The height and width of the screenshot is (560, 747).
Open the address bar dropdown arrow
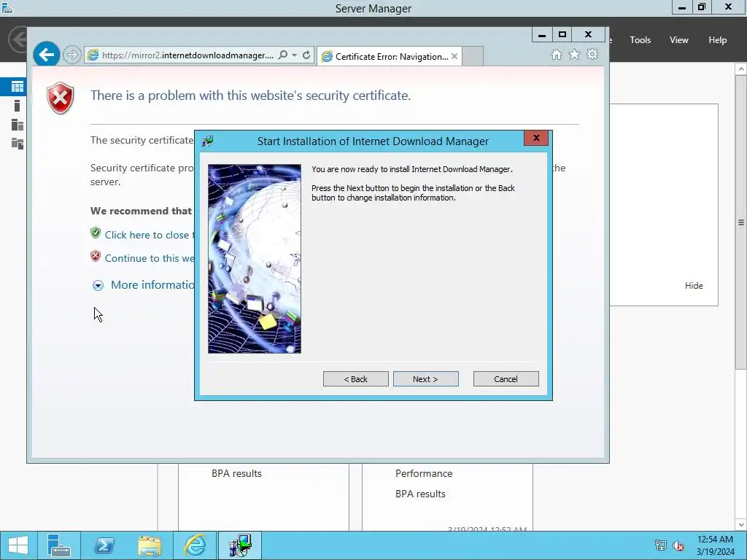[x=295, y=55]
